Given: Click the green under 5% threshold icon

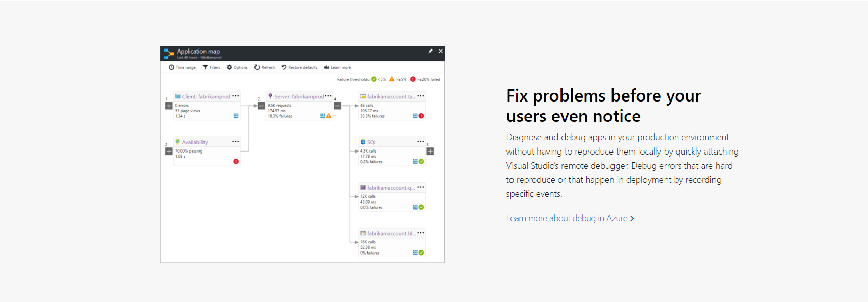Looking at the screenshot, I should pyautogui.click(x=374, y=79).
